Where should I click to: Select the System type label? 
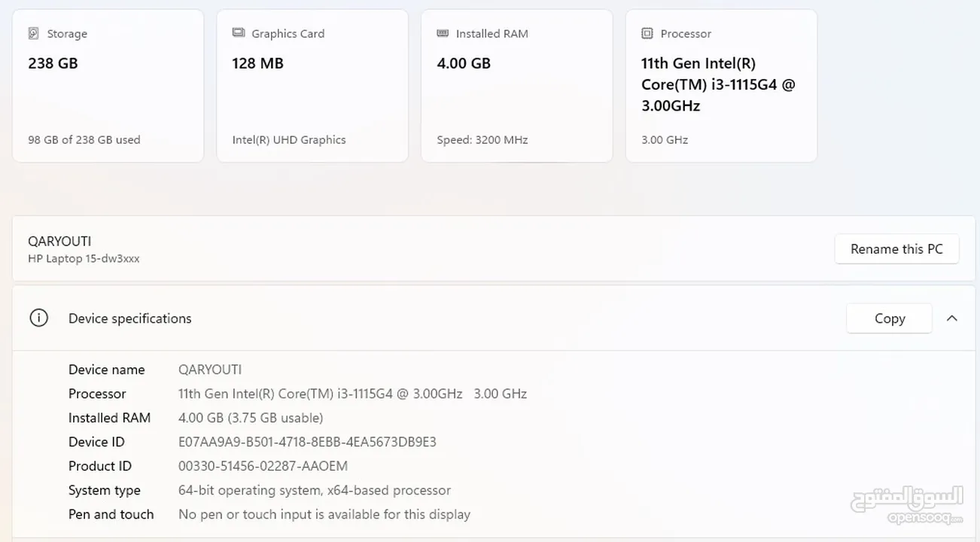[105, 490]
